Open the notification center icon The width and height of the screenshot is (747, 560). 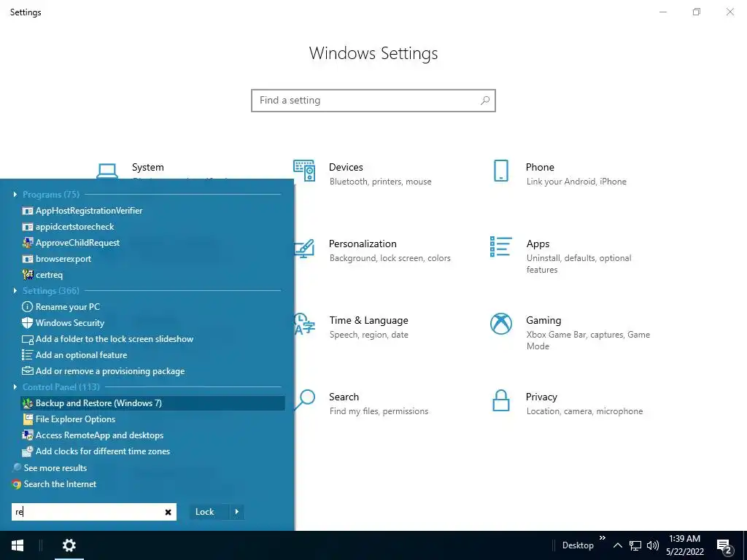pyautogui.click(x=724, y=546)
